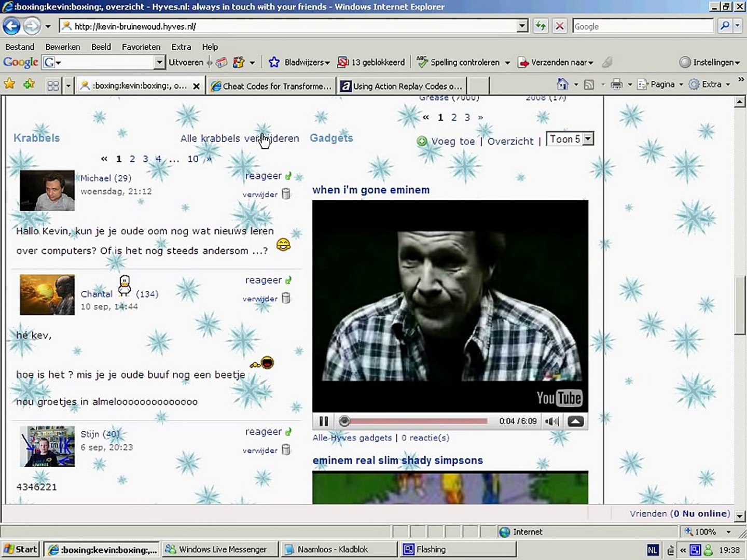This screenshot has width=747, height=560.
Task: Open the recent pages dropdown next to the Forward button
Action: click(48, 26)
